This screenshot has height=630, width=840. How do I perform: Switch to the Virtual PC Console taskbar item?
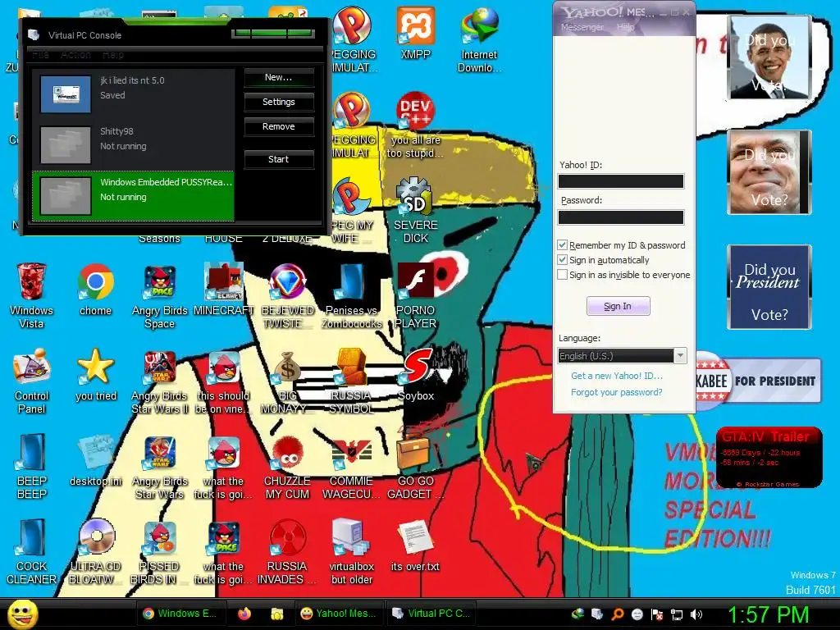[x=431, y=614]
